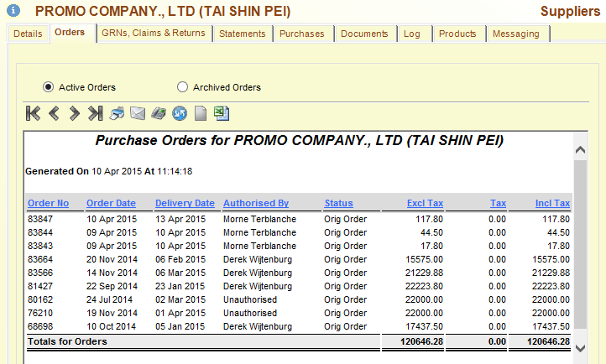606x364 pixels.
Task: Select the Archived Orders radio button
Action: [x=183, y=86]
